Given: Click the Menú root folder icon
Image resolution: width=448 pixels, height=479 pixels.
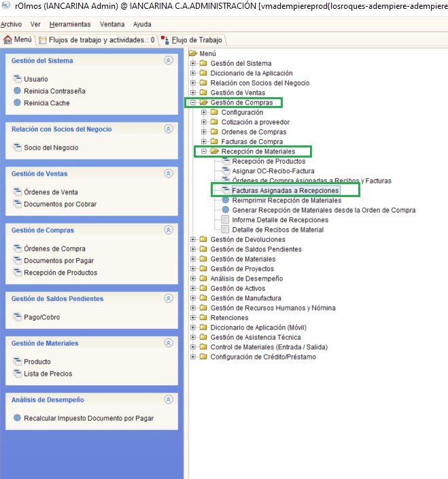Looking at the screenshot, I should pyautogui.click(x=193, y=53).
